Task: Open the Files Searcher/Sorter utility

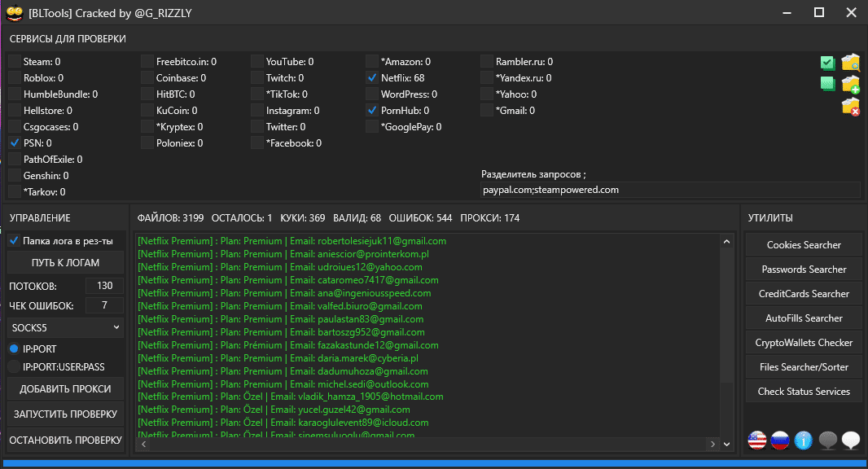Action: [x=804, y=366]
